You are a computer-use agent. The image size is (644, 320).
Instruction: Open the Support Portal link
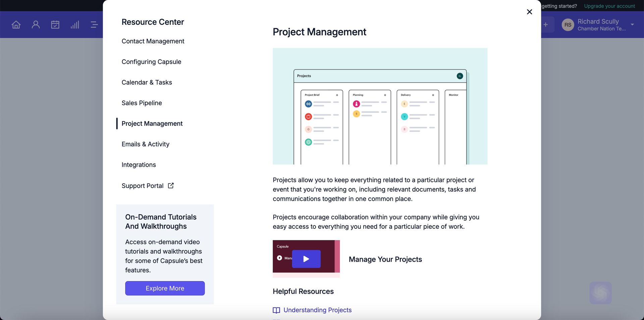143,186
